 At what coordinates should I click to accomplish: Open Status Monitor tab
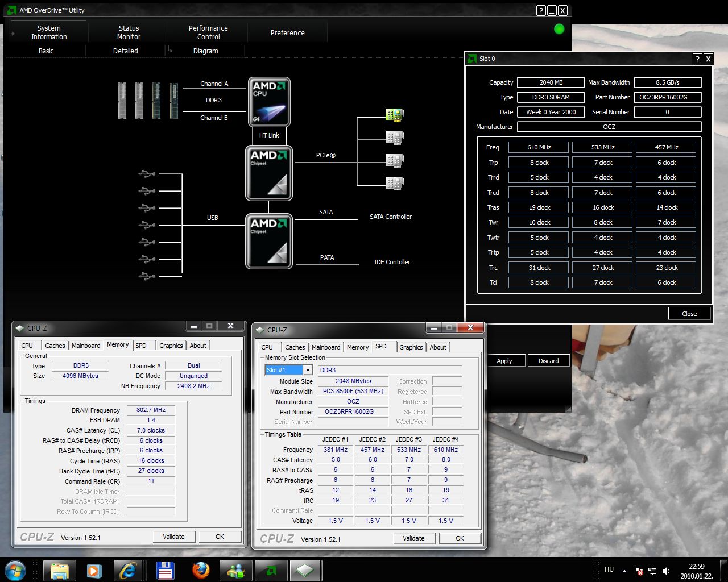(x=129, y=32)
